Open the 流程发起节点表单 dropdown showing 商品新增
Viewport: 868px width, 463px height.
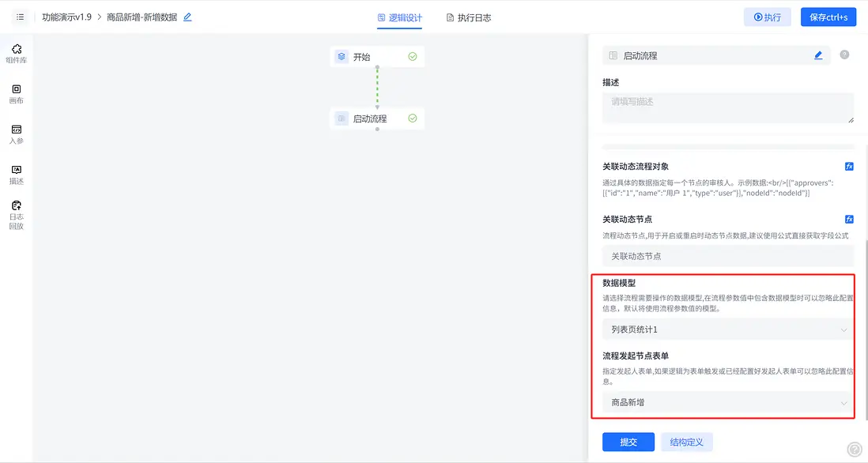726,402
